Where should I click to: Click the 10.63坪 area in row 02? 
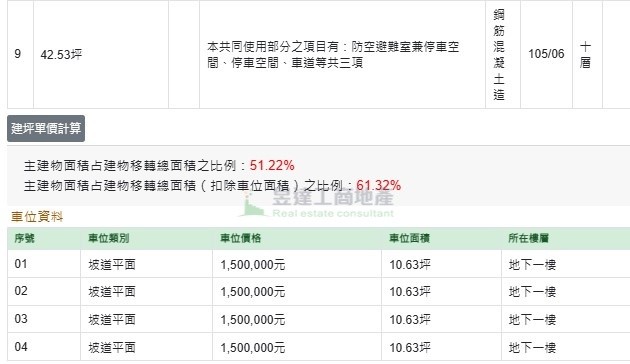(x=410, y=291)
